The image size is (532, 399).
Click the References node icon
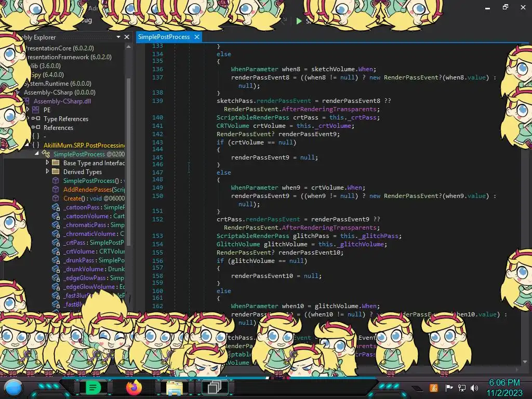pos(36,128)
